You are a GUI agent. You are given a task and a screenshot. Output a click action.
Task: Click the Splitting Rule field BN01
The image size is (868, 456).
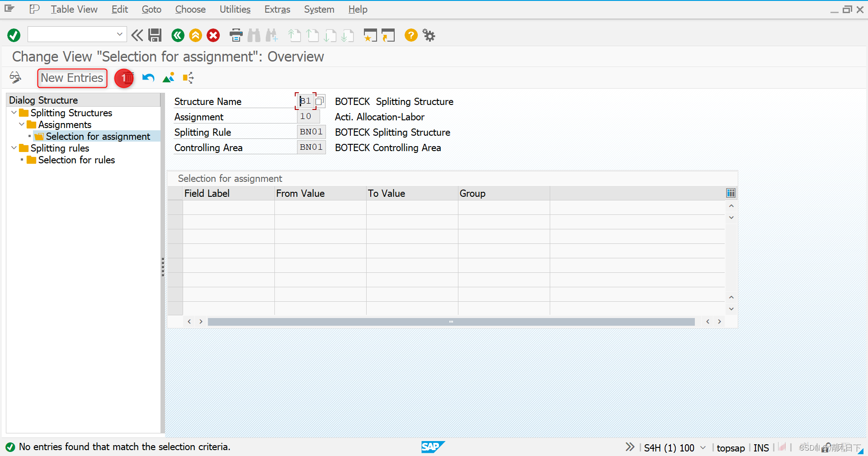(x=311, y=132)
